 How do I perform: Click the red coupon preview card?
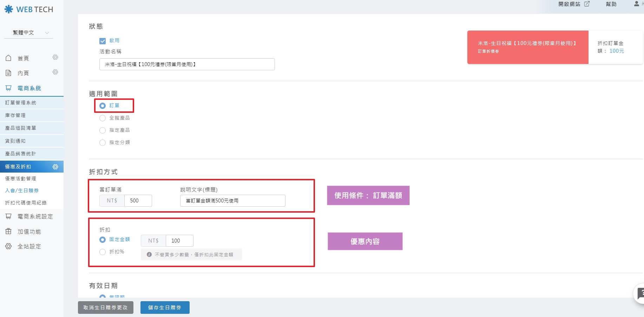click(527, 47)
